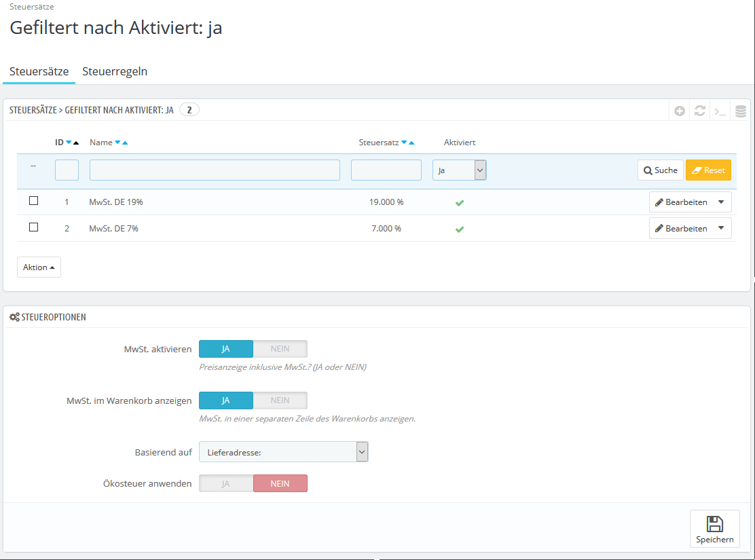The height and width of the screenshot is (560, 755).
Task: Focus the Name filter field
Action: click(x=215, y=170)
